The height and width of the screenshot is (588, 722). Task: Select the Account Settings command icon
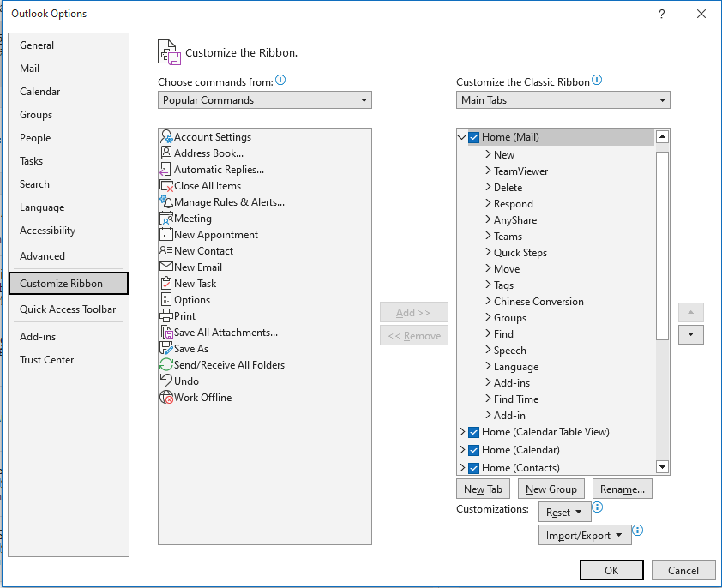(x=165, y=137)
